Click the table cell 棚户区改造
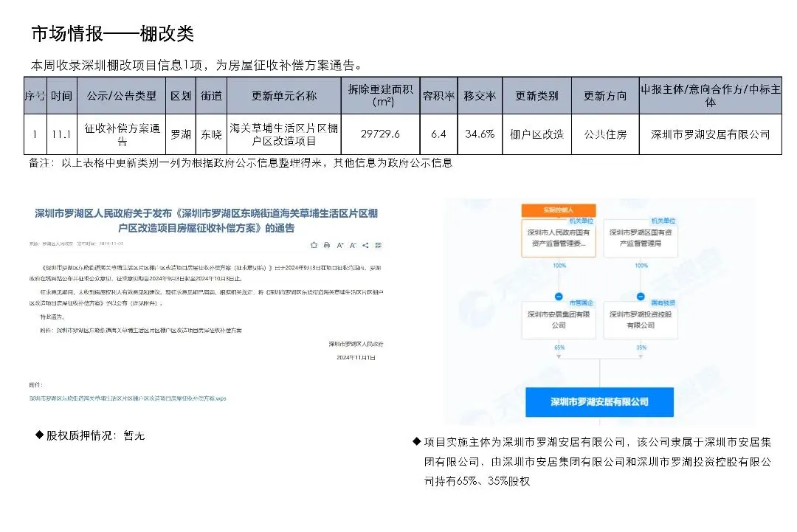 pyautogui.click(x=536, y=134)
